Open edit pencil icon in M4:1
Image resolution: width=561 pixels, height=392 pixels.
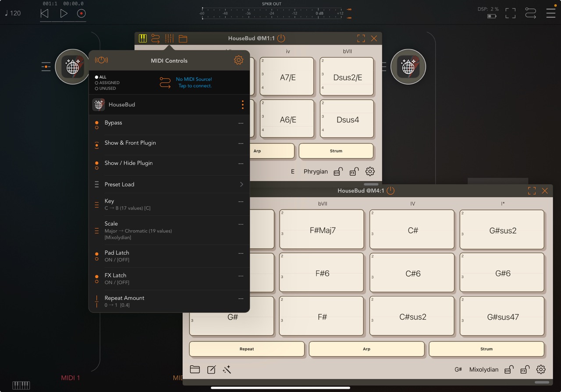pyautogui.click(x=211, y=370)
